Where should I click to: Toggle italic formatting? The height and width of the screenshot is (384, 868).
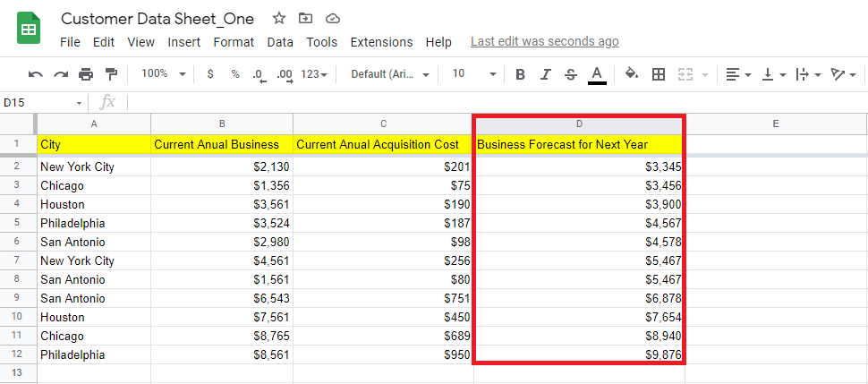(545, 74)
